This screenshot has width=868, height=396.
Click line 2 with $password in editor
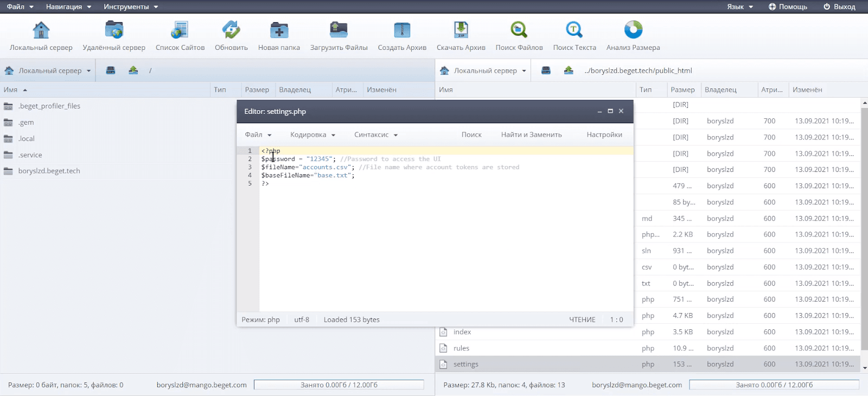[x=350, y=159]
